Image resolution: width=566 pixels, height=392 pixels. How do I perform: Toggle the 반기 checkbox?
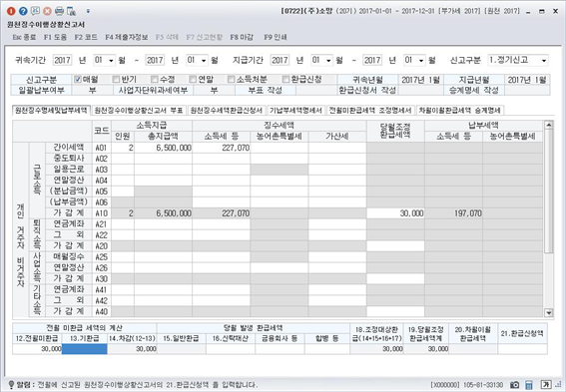[116, 80]
